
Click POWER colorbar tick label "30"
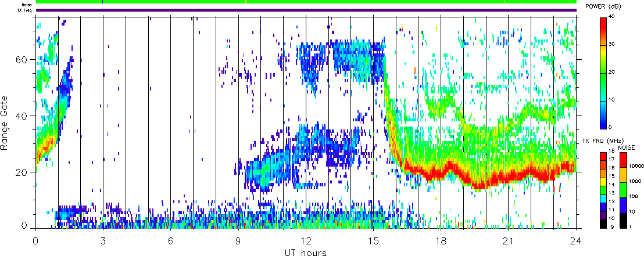pos(612,45)
